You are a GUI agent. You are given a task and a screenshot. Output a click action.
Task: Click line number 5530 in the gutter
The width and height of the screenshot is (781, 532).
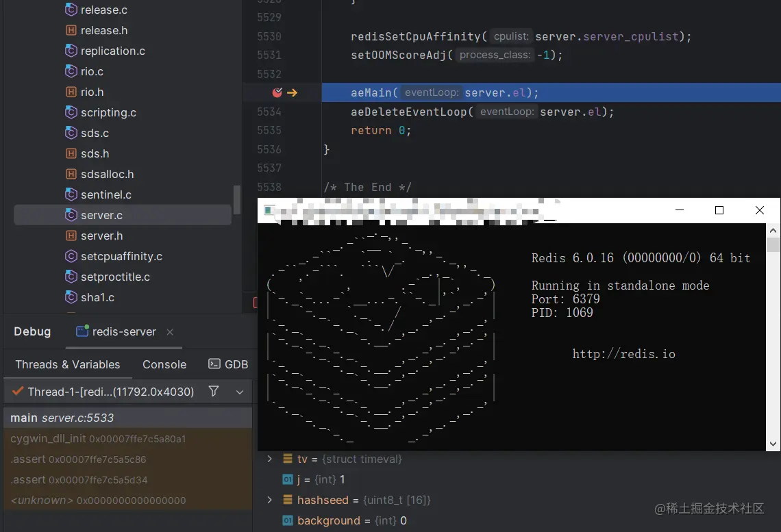[x=269, y=36]
